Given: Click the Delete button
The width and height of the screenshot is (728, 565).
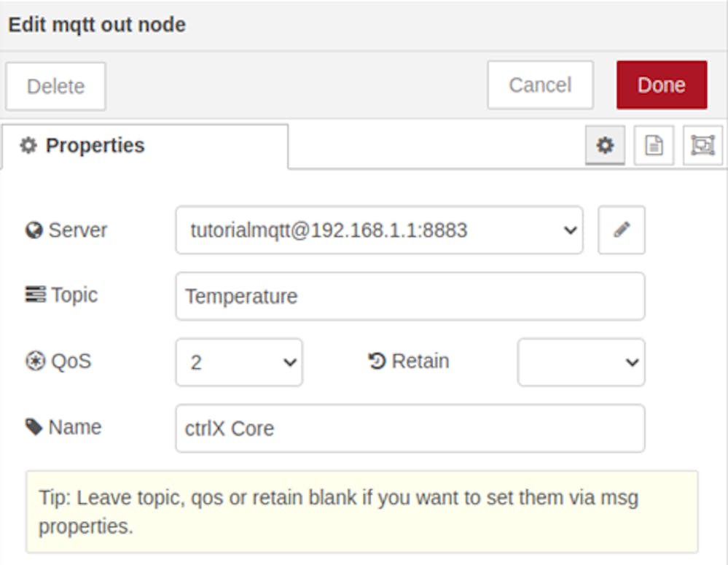Looking at the screenshot, I should [55, 87].
